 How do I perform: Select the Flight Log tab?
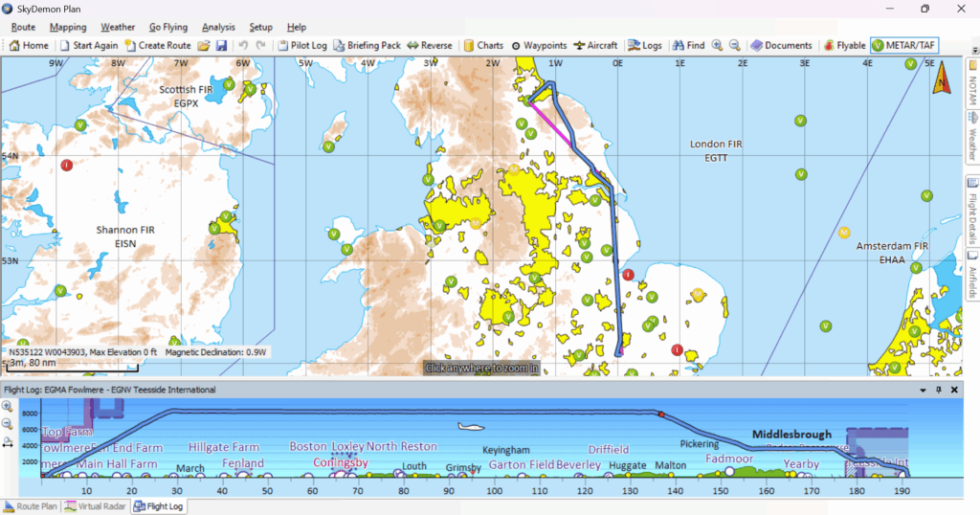158,506
